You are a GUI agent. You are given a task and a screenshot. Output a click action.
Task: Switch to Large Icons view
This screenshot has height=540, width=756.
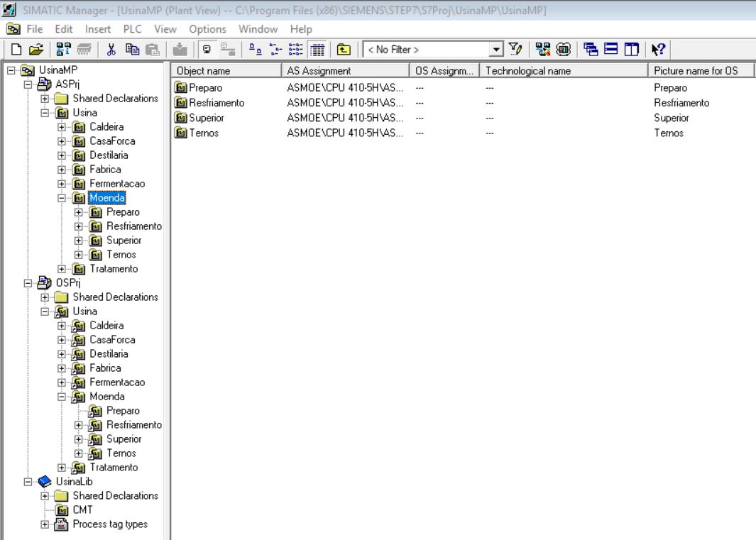pyautogui.click(x=255, y=49)
